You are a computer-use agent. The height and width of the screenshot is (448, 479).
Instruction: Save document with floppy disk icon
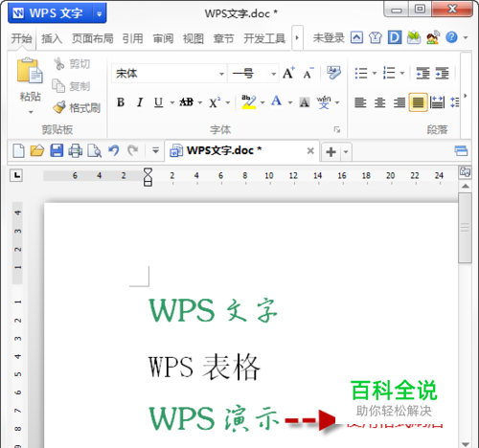pos(57,150)
